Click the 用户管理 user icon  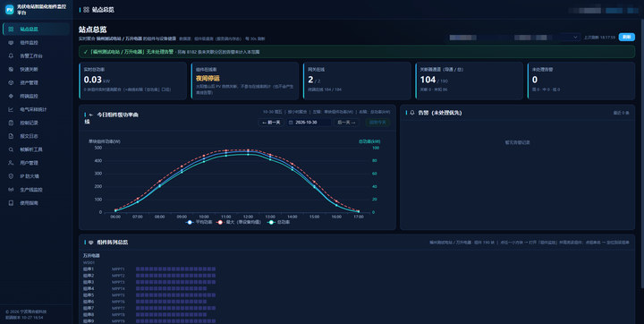click(11, 163)
